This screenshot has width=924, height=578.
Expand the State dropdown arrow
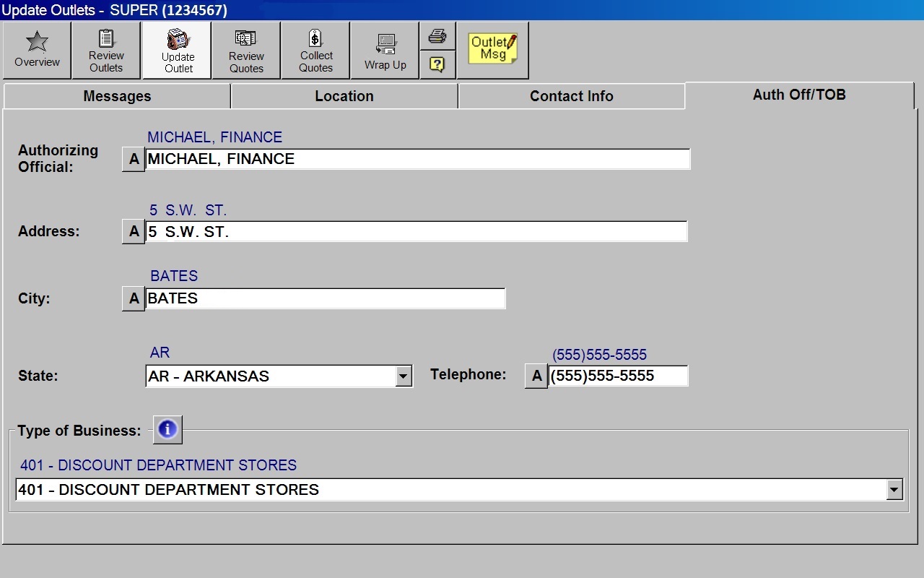pos(404,376)
